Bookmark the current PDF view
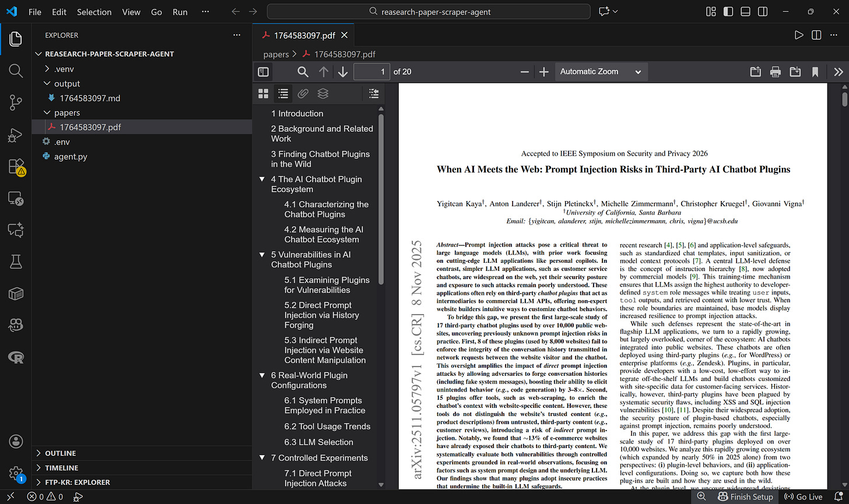The image size is (849, 504). point(815,71)
